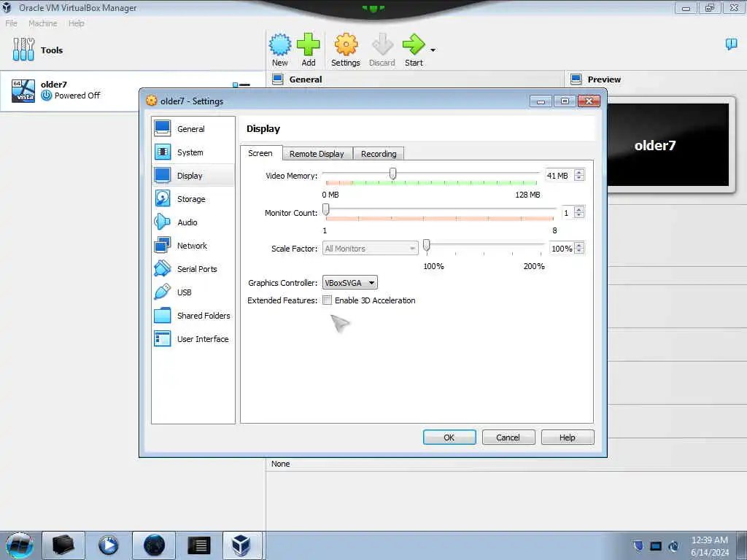Open the Shared Folders settings category
The width and height of the screenshot is (747, 560).
pyautogui.click(x=193, y=315)
